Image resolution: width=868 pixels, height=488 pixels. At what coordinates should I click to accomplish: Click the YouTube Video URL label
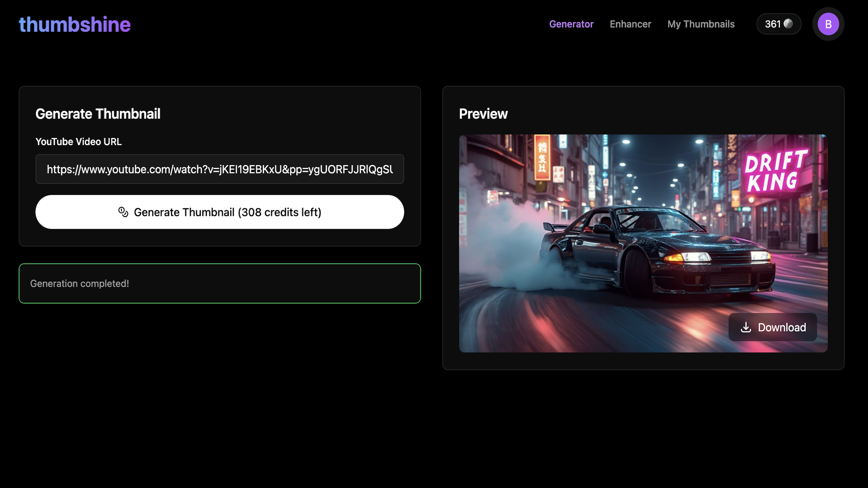pos(78,142)
